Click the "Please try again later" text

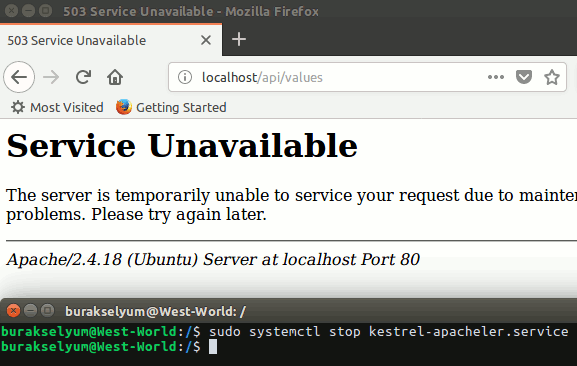tap(179, 214)
